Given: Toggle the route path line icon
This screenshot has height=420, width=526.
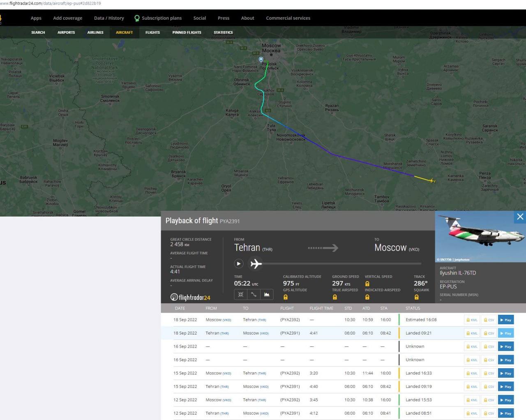Looking at the screenshot, I should tap(254, 294).
